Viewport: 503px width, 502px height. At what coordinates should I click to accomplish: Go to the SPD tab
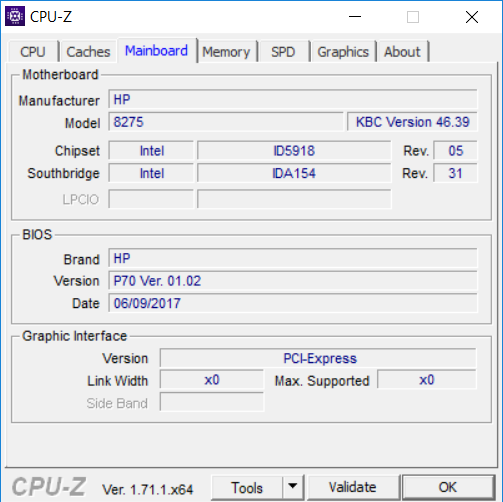283,52
